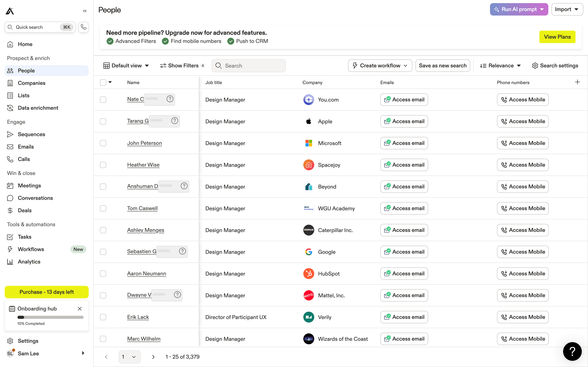Collapse the sidebar with double-chevron icon

tap(85, 11)
